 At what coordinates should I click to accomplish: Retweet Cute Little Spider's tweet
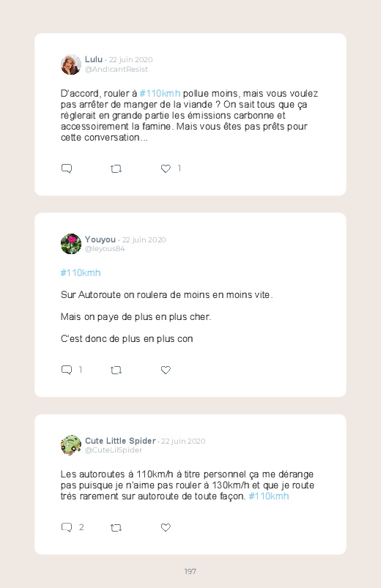[116, 528]
